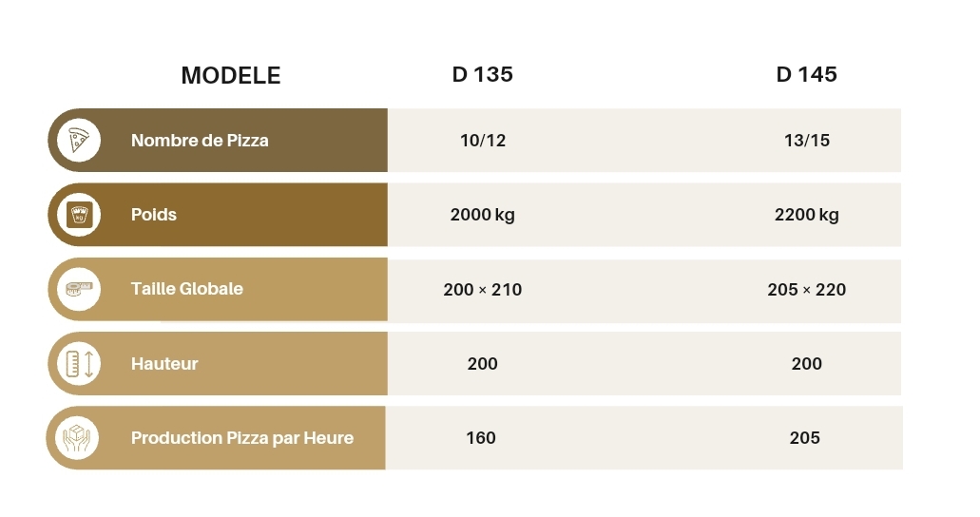Click the Taille Globale row label
Image resolution: width=980 pixels, height=517 pixels.
click(187, 289)
